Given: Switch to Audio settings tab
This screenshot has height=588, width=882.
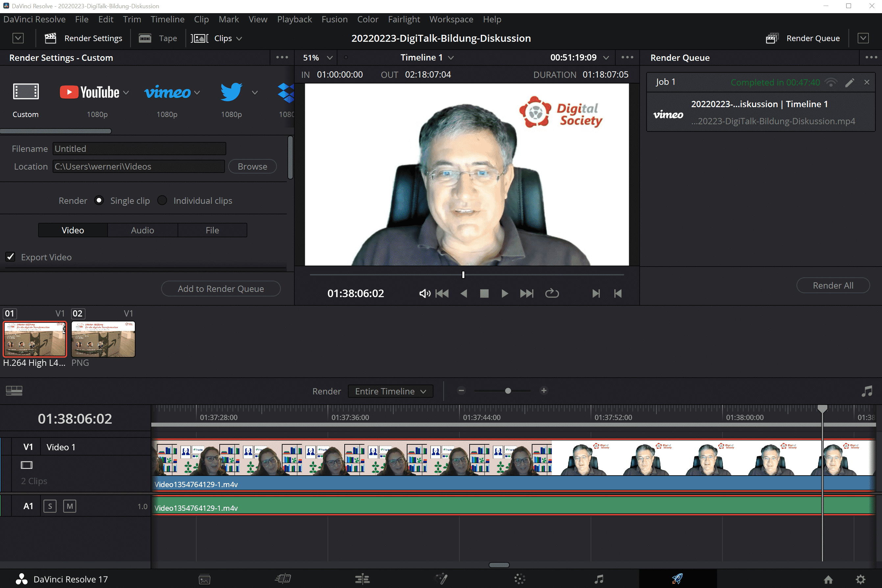Looking at the screenshot, I should coord(143,230).
